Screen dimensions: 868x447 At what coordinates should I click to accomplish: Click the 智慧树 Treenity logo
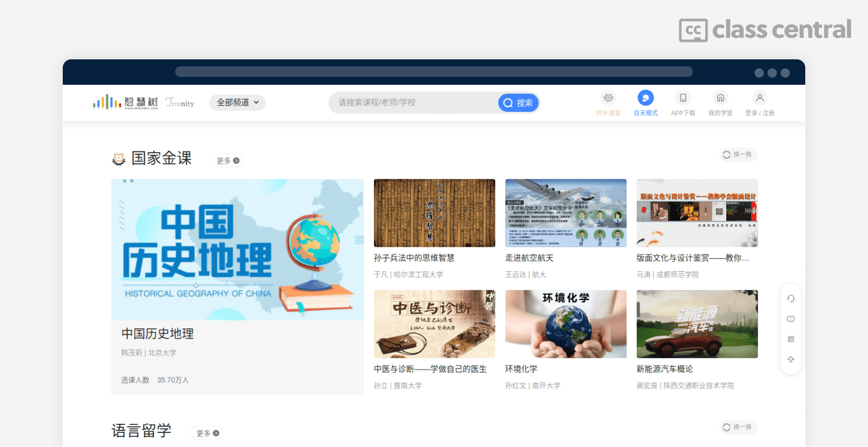pyautogui.click(x=144, y=102)
